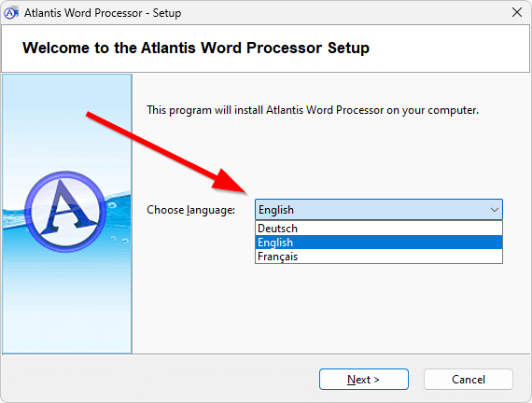The height and width of the screenshot is (403, 532).
Task: Close the Setup window
Action: click(517, 12)
